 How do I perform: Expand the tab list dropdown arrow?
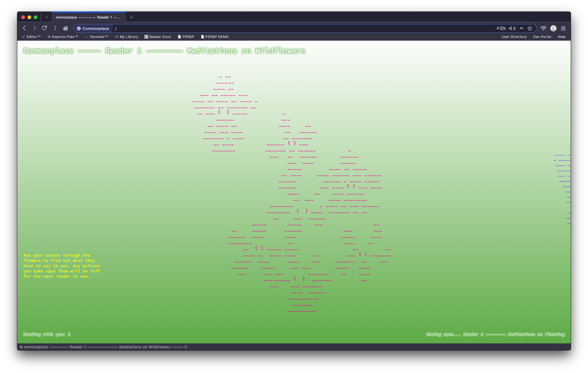[46, 17]
